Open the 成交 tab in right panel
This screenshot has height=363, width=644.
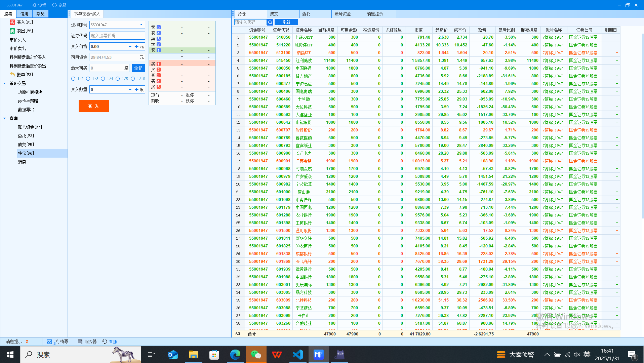tap(283, 14)
